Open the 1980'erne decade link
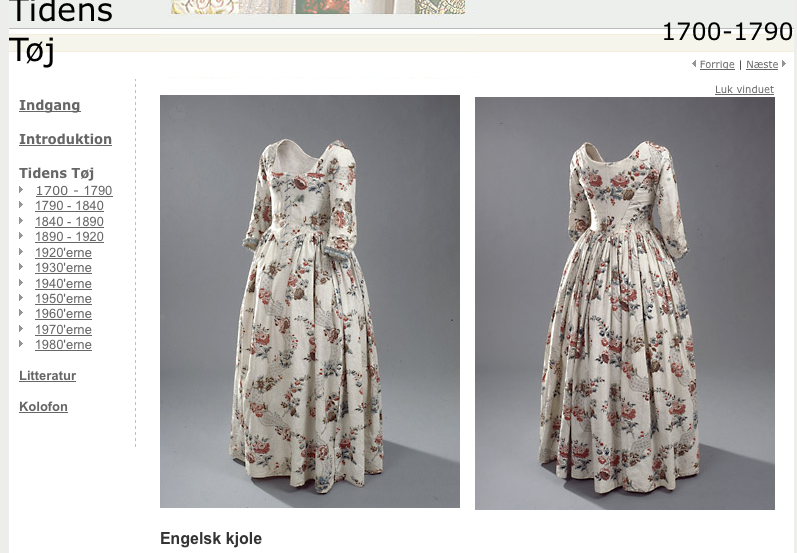The height and width of the screenshot is (553, 797). pyautogui.click(x=64, y=345)
